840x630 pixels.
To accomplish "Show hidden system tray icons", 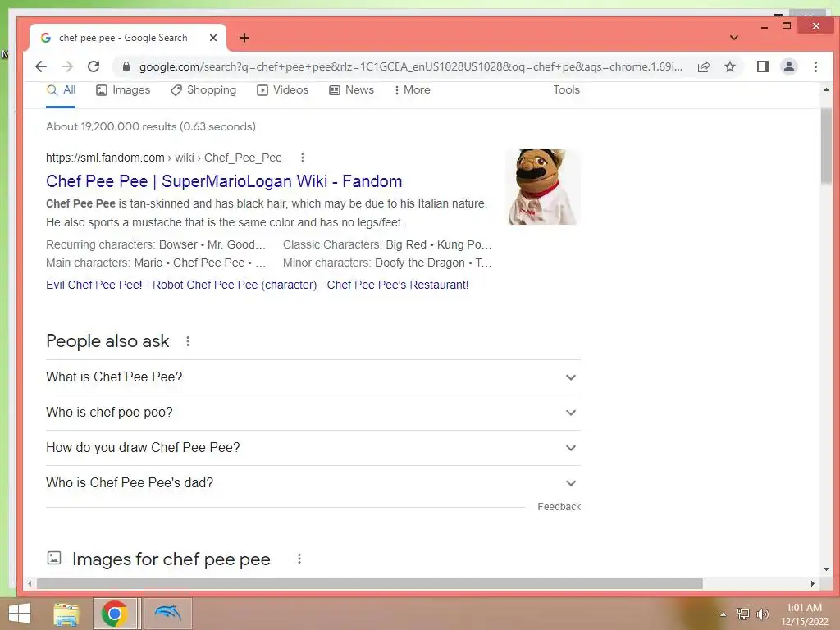I will click(724, 614).
